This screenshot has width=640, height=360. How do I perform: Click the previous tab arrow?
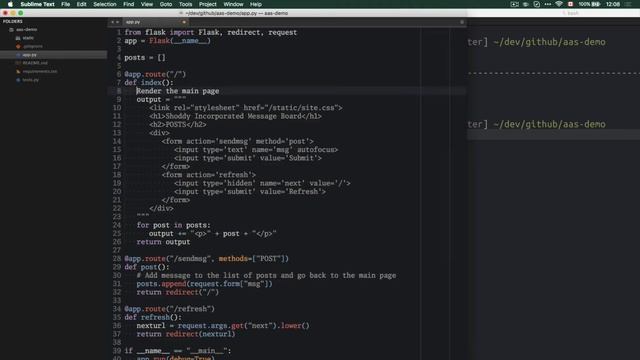(112, 22)
